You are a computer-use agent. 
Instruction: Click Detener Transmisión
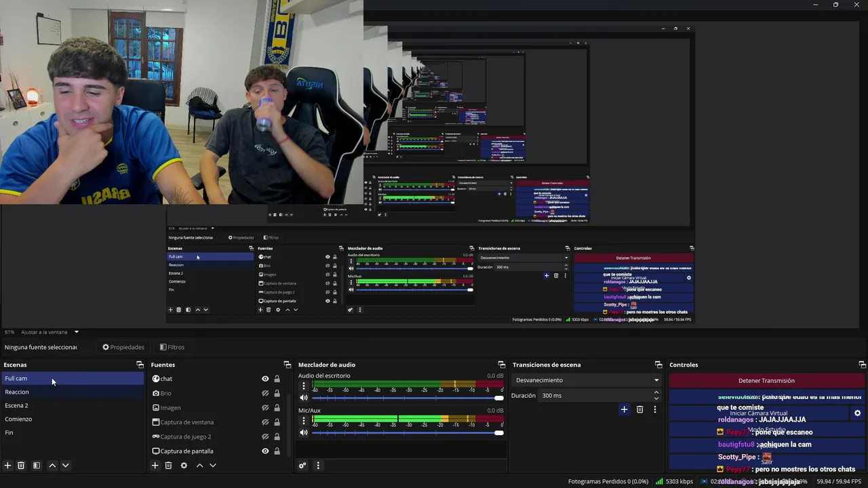766,380
